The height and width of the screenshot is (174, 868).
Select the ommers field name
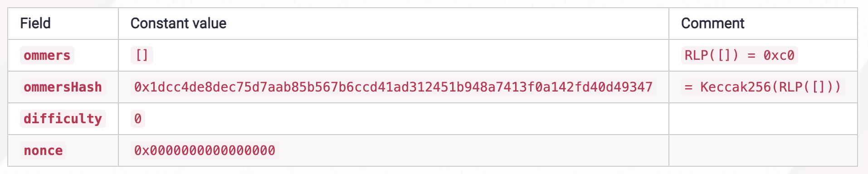click(x=47, y=55)
